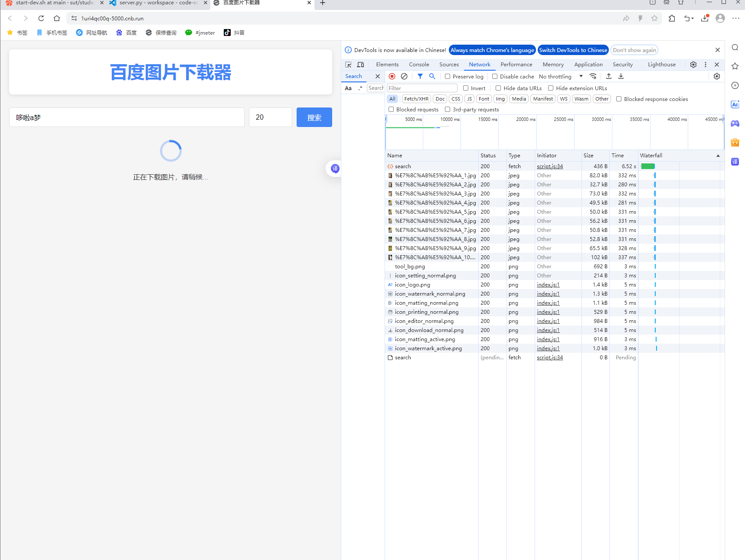Switch to the Application tab

coord(588,65)
